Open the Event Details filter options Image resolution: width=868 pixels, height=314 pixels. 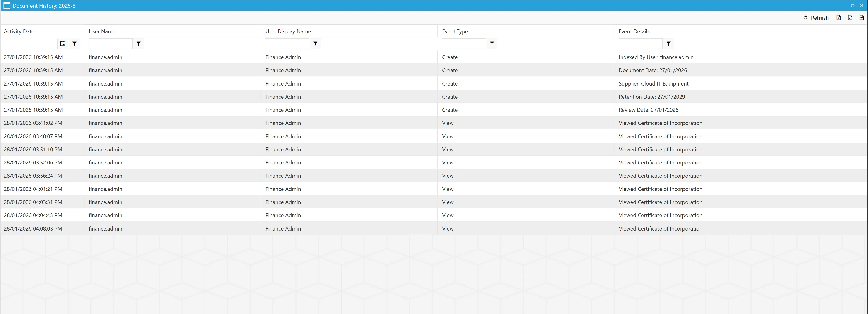(668, 44)
